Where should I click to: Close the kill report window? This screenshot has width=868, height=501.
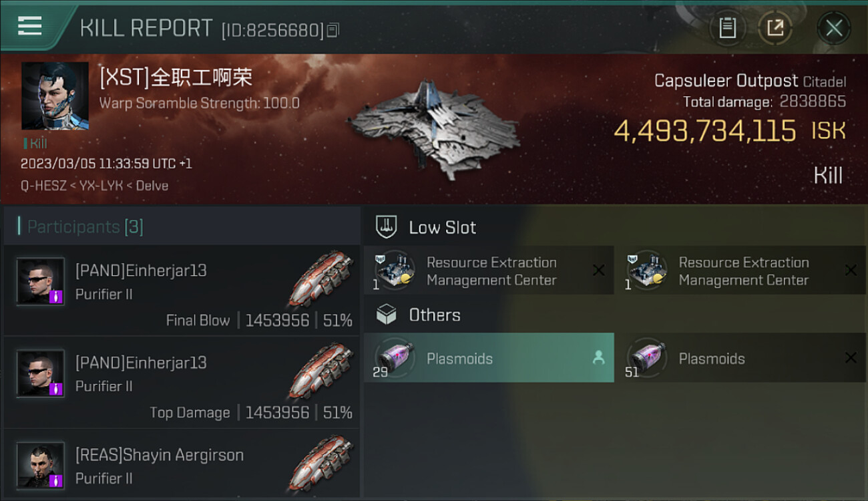coord(834,28)
